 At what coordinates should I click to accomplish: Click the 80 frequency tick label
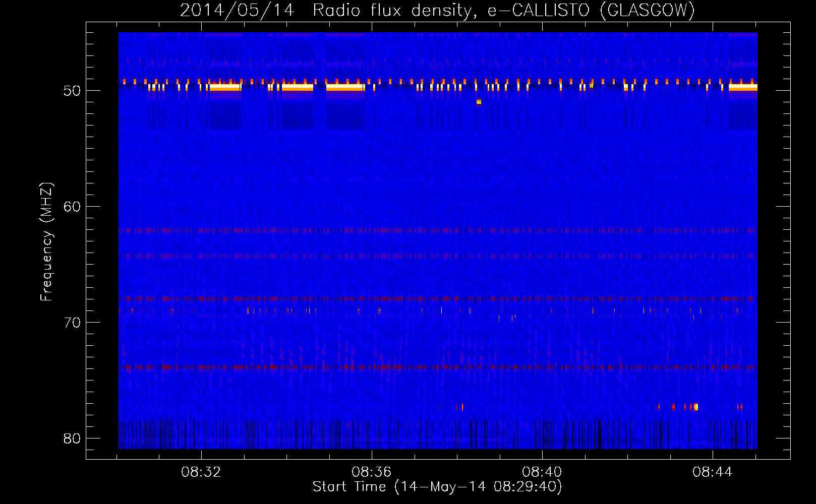pyautogui.click(x=72, y=438)
